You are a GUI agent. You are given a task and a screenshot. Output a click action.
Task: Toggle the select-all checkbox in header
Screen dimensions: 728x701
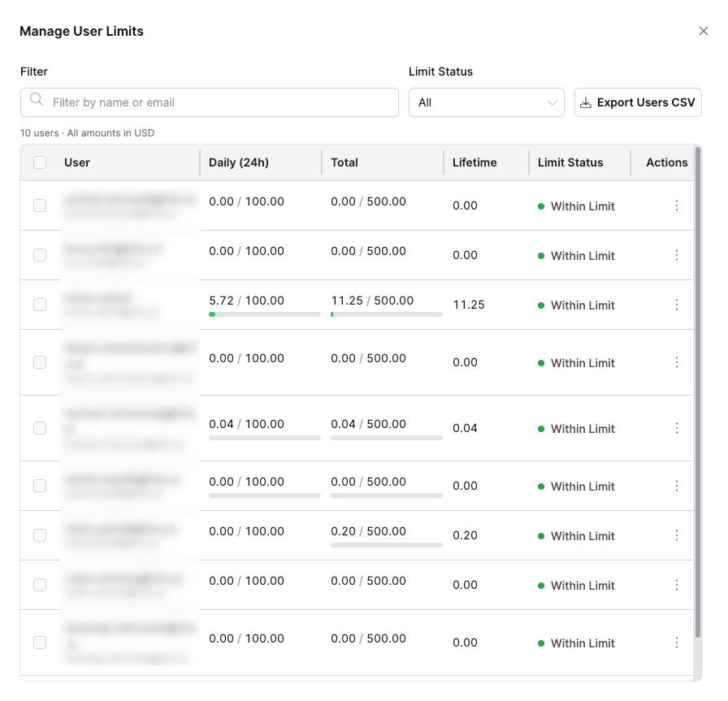[40, 162]
